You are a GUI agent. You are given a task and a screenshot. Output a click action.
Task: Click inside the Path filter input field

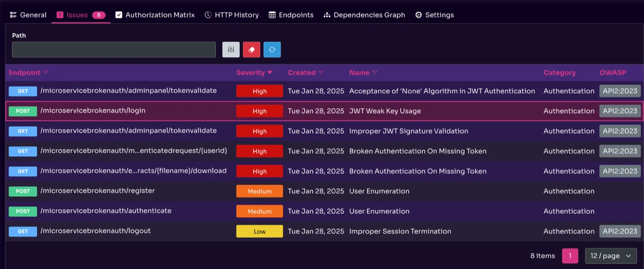(114, 49)
